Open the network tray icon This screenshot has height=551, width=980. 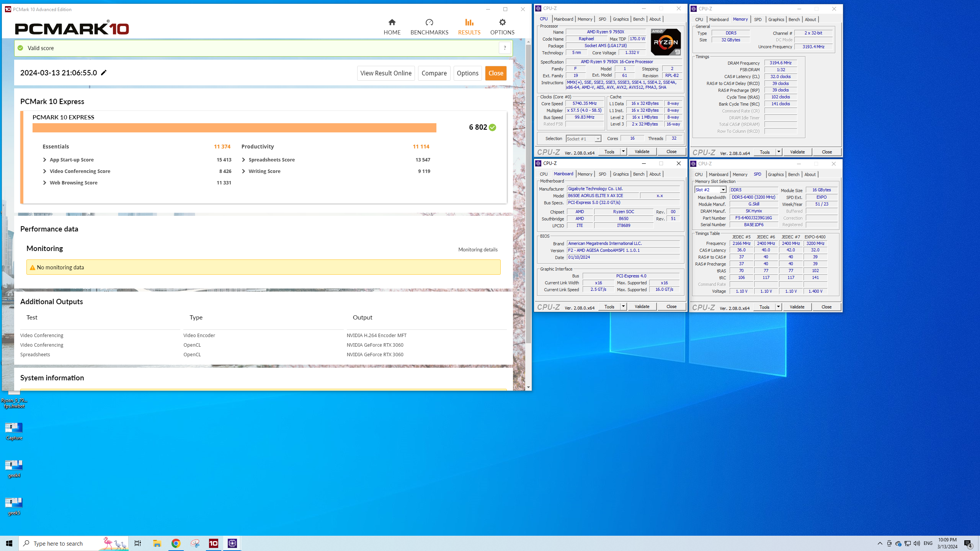[x=907, y=543]
